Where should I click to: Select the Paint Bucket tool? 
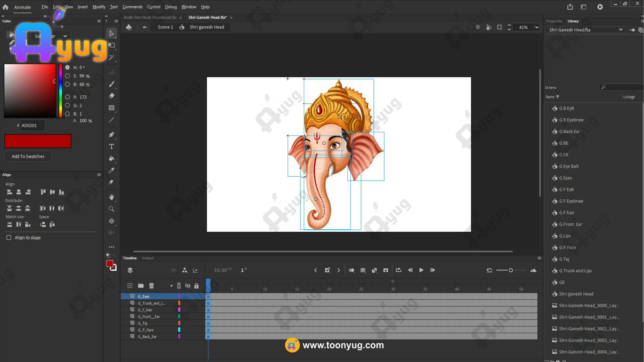click(x=112, y=158)
